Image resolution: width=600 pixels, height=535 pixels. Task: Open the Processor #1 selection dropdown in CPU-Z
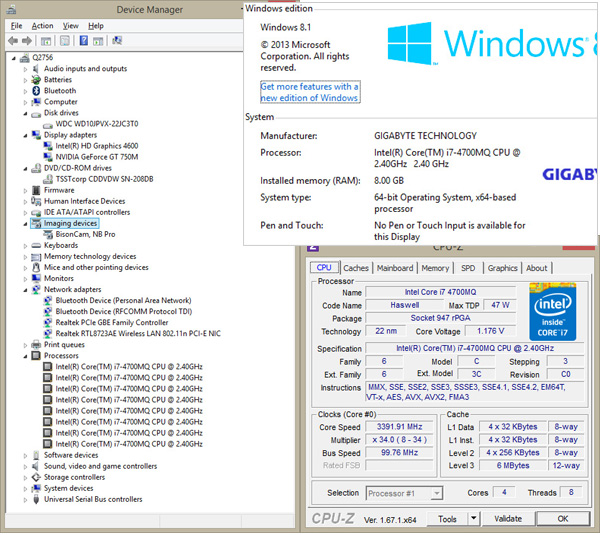click(x=436, y=494)
